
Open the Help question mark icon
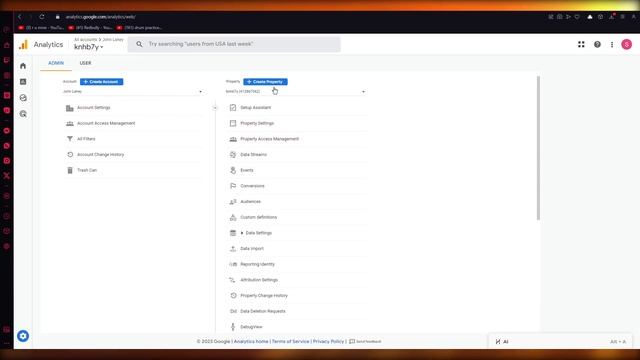597,44
